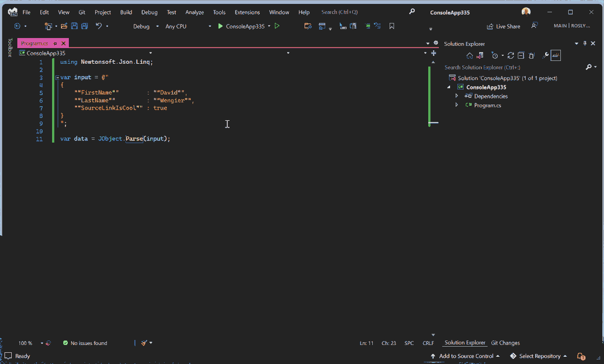Start without debugging outline play icon
This screenshot has width=604, height=364.
pyautogui.click(x=277, y=26)
